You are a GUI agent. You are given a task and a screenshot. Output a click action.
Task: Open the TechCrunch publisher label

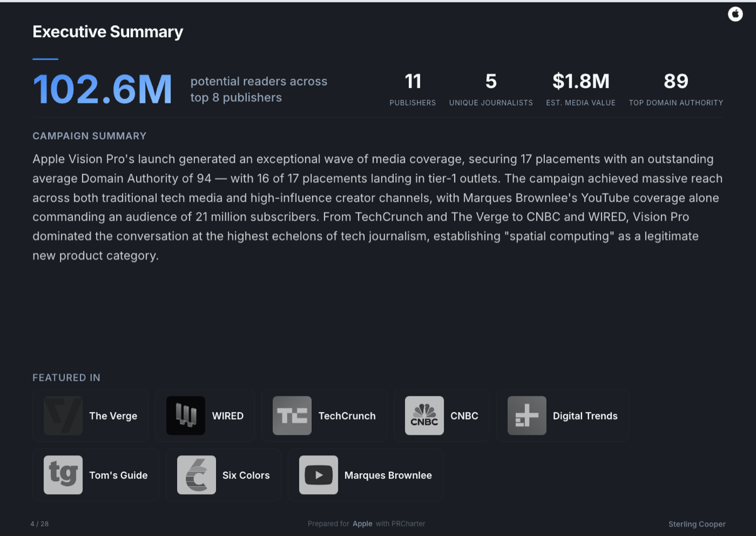(x=347, y=416)
